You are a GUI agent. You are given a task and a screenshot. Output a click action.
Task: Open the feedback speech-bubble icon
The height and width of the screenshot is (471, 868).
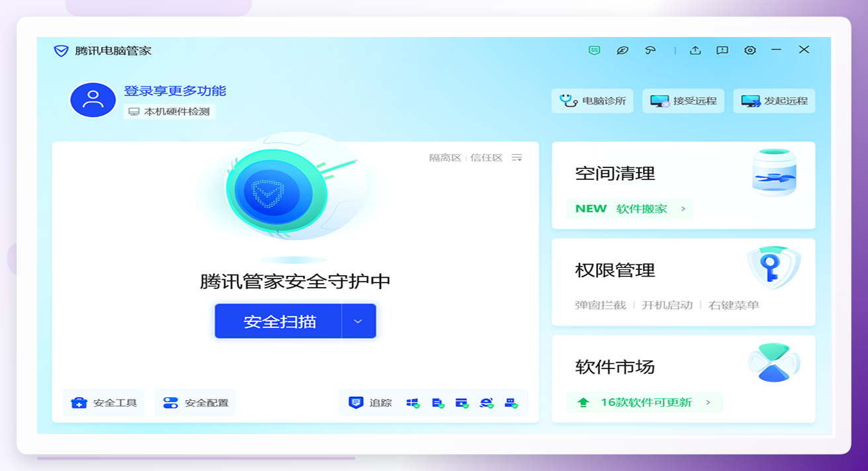click(722, 50)
